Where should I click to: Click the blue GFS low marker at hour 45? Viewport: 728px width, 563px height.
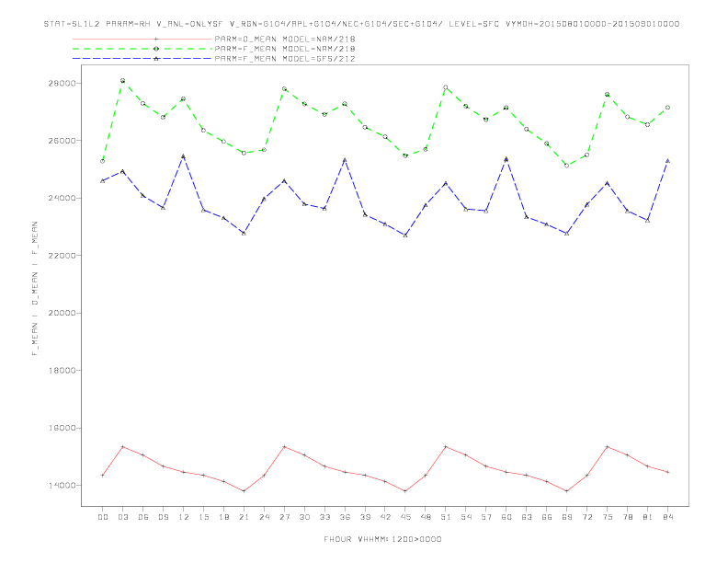[405, 236]
